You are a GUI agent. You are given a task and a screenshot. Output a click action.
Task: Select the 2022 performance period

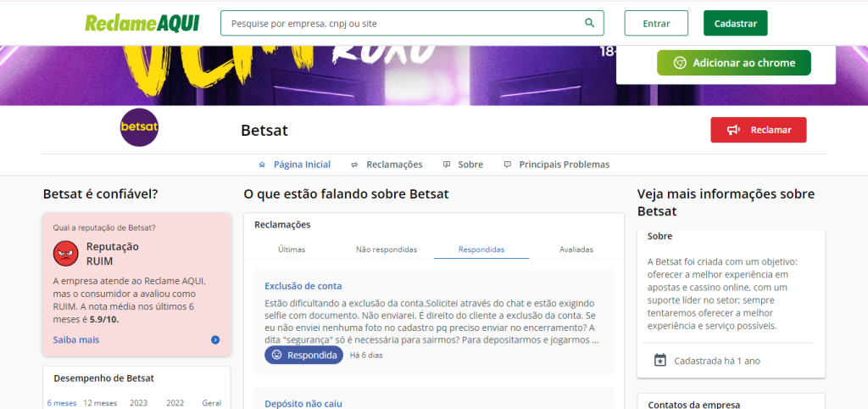(175, 403)
